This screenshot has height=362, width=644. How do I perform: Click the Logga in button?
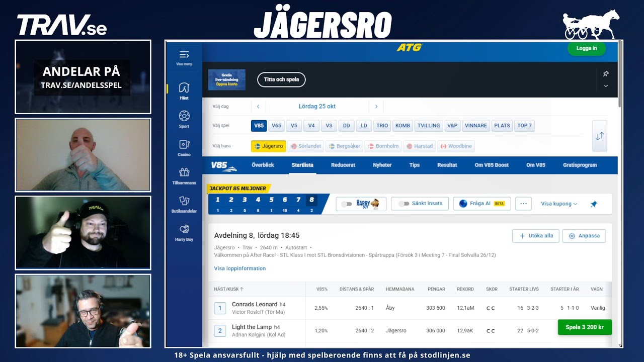point(587,48)
